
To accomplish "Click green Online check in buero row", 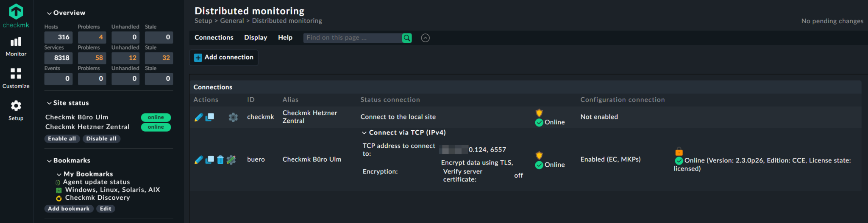I will click(539, 165).
